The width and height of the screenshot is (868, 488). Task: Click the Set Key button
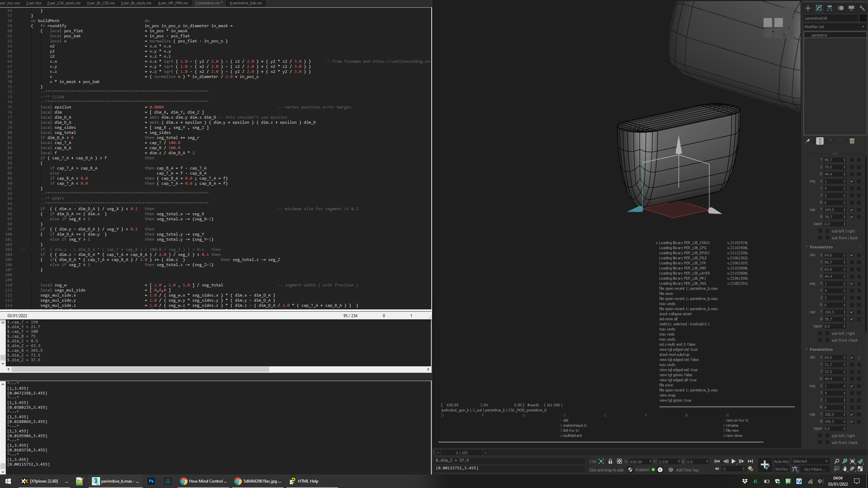(782, 469)
